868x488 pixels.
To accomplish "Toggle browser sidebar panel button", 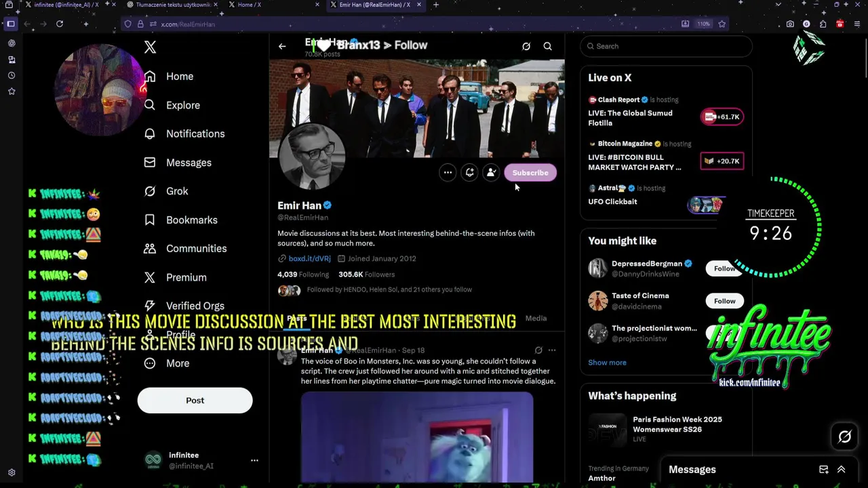I will click(x=10, y=24).
